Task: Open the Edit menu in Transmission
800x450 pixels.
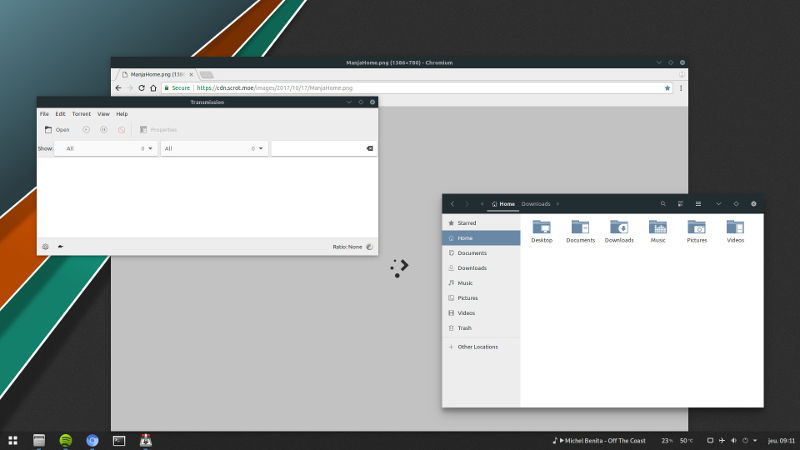Action: coord(60,114)
